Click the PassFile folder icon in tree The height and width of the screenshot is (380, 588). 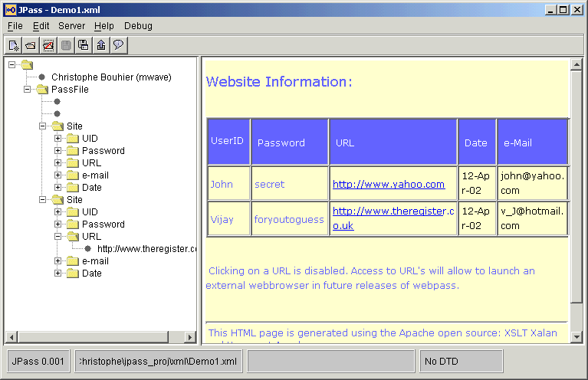[x=42, y=90]
